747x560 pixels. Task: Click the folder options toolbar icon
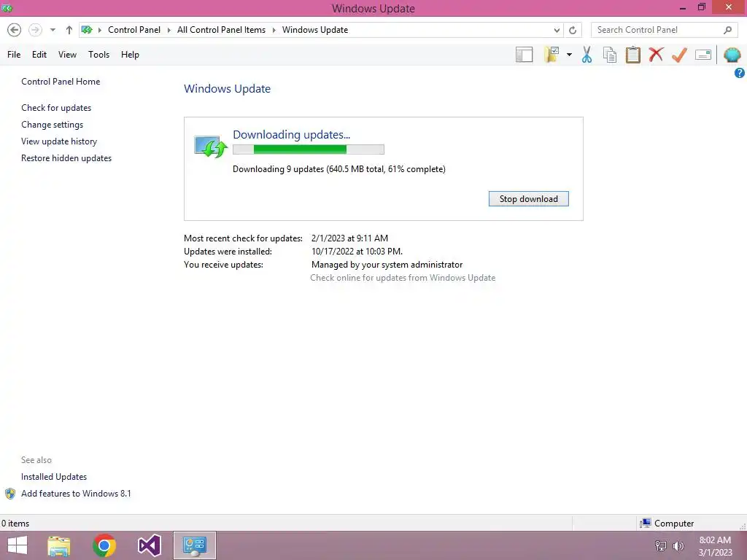tap(551, 54)
